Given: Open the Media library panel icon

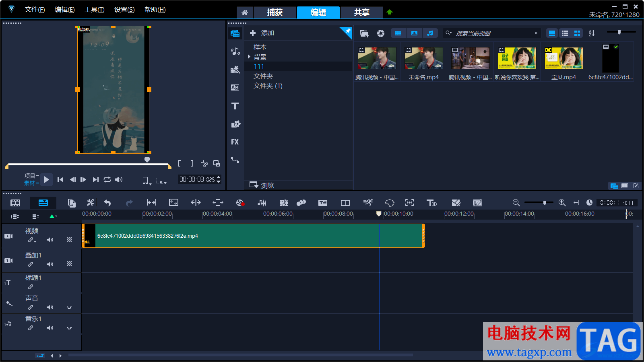Looking at the screenshot, I should coord(235,33).
